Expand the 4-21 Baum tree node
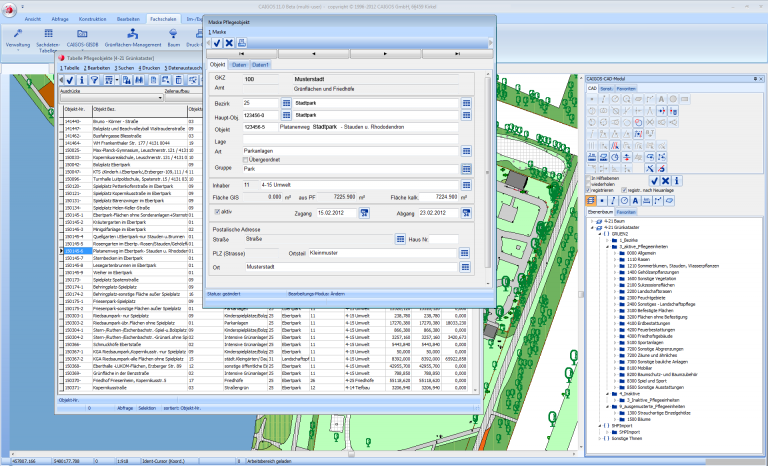This screenshot has height=466, width=768. (x=592, y=221)
